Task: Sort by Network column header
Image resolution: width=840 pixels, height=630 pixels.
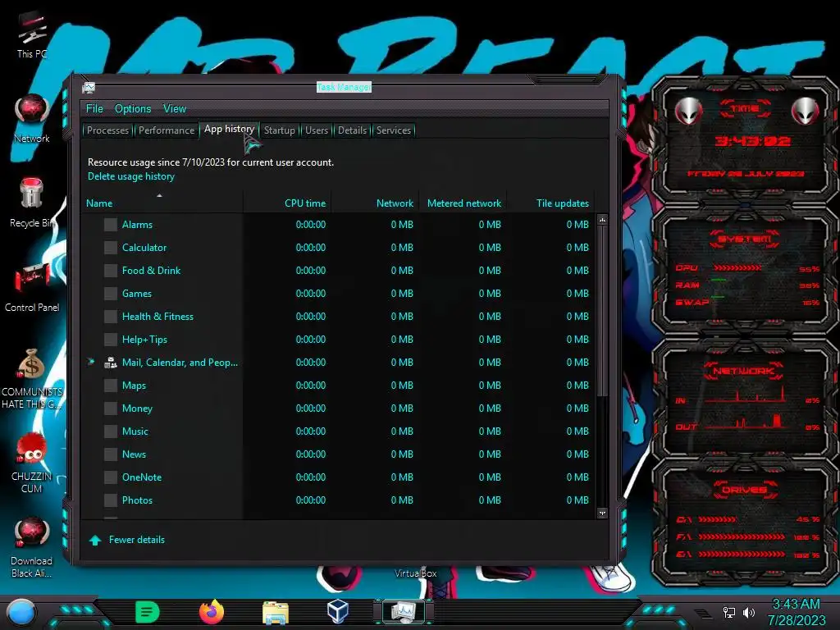Action: point(376,203)
